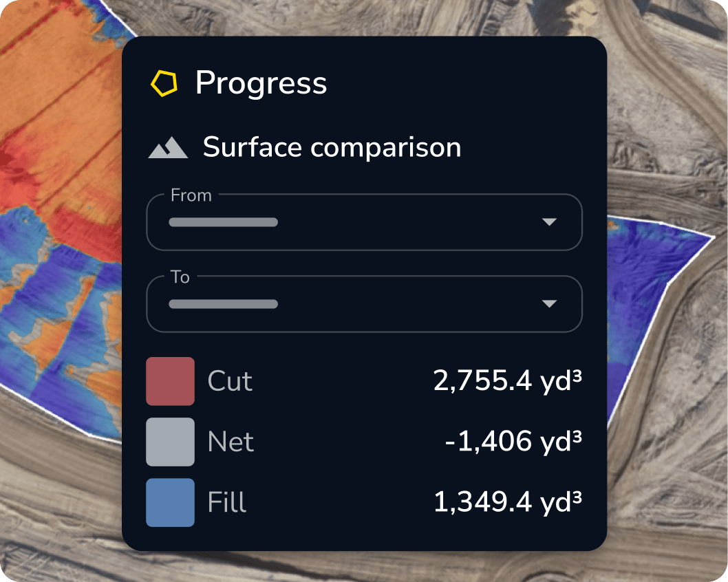Click the Progress panel title

(x=261, y=83)
